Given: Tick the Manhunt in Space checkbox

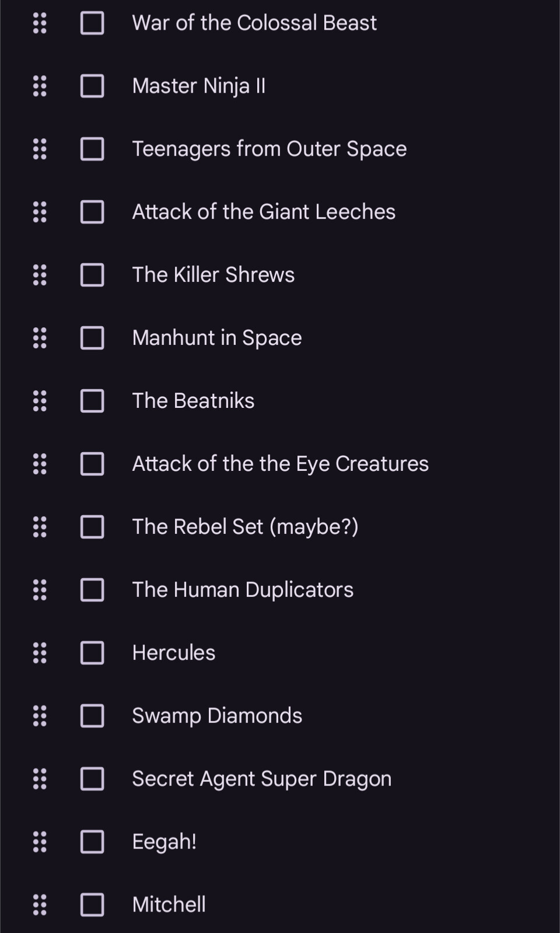Looking at the screenshot, I should pos(92,338).
